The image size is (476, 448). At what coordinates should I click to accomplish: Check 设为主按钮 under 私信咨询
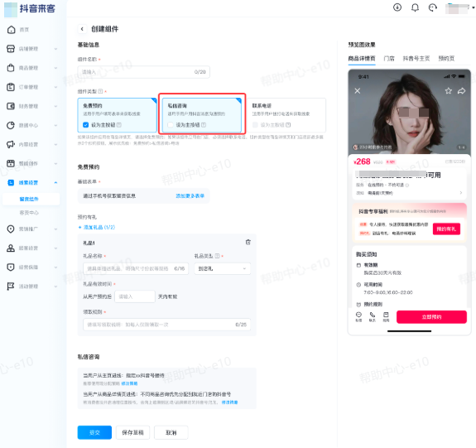pyautogui.click(x=171, y=125)
